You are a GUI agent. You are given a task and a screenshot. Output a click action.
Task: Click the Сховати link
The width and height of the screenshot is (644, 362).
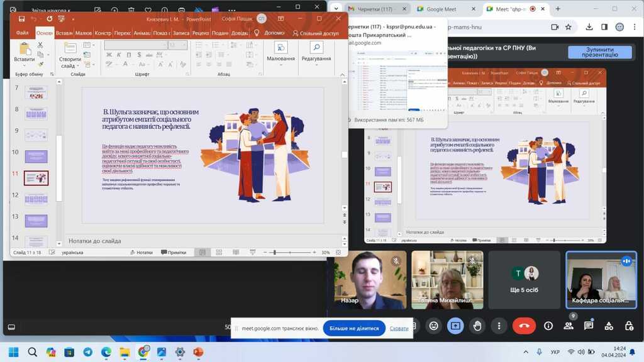pyautogui.click(x=399, y=328)
